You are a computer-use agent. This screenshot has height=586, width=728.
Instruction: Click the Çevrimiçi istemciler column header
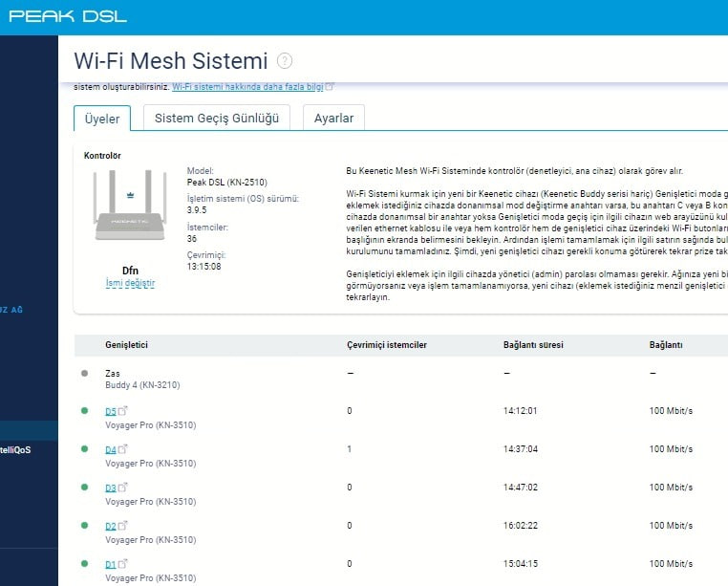[x=387, y=345]
